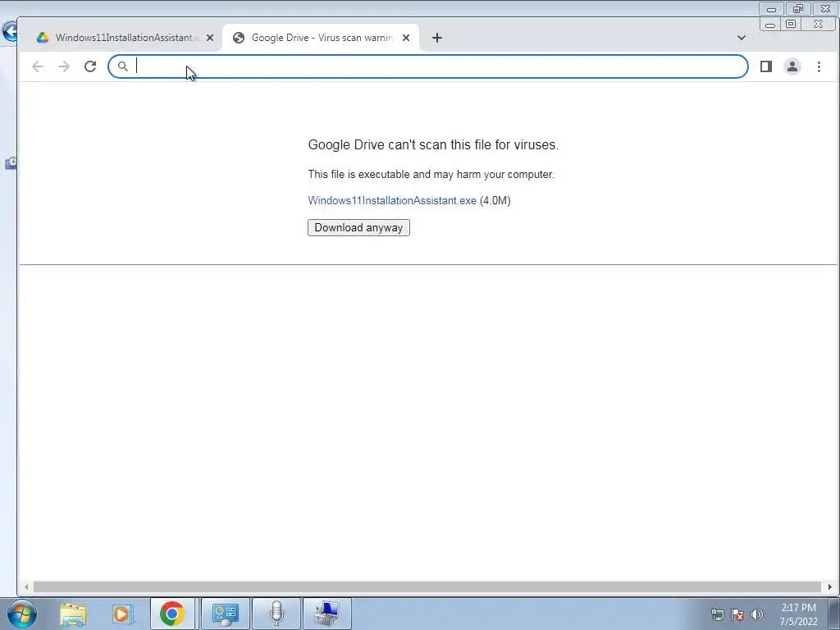Open the Chrome three-dot menu

(x=819, y=66)
